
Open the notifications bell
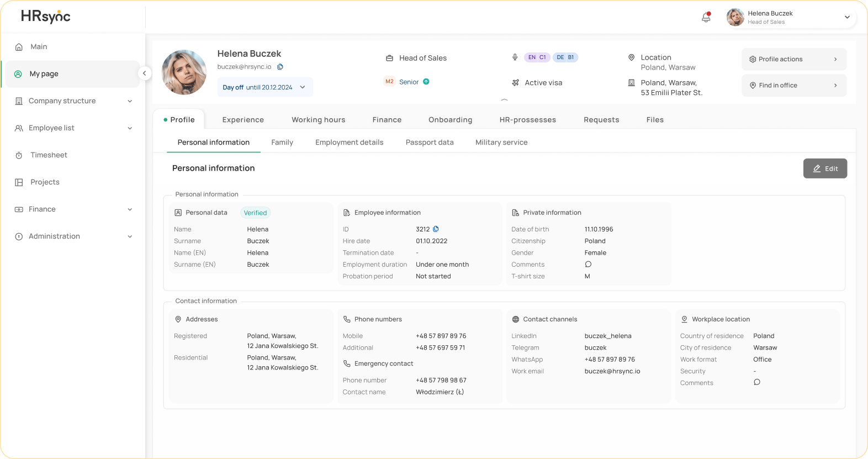click(706, 17)
